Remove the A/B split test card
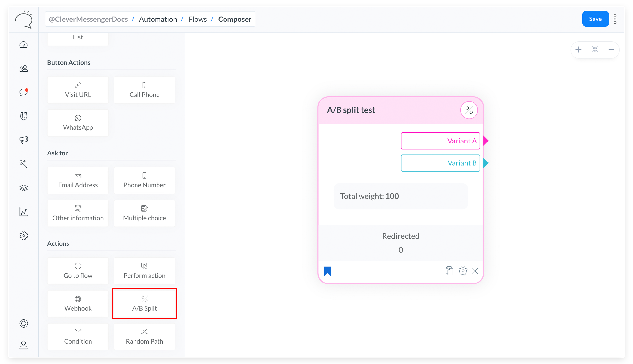The image size is (633, 364). click(x=475, y=271)
